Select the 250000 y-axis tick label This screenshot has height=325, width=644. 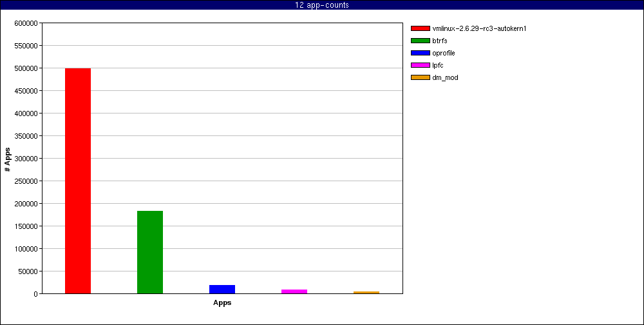pyautogui.click(x=25, y=181)
